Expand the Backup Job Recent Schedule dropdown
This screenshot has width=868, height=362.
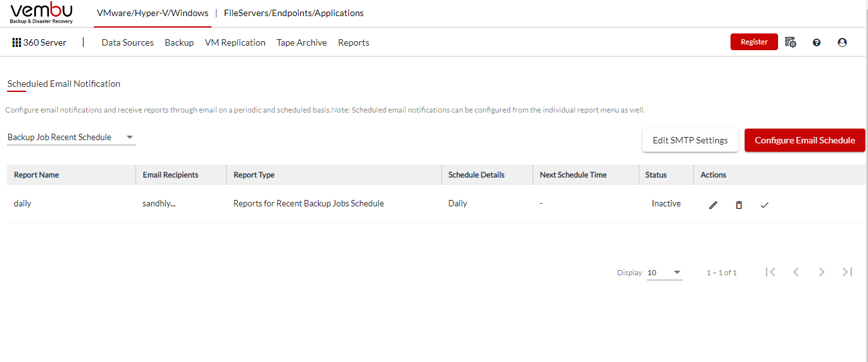click(x=71, y=138)
